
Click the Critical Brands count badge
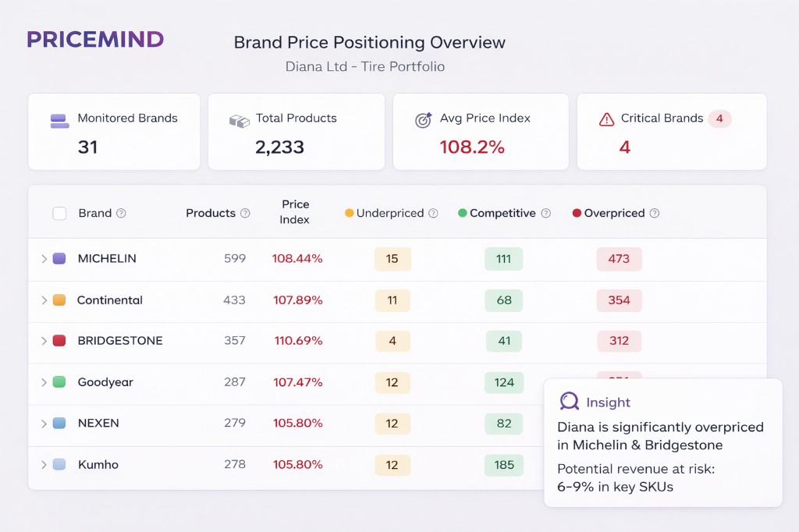[719, 119]
